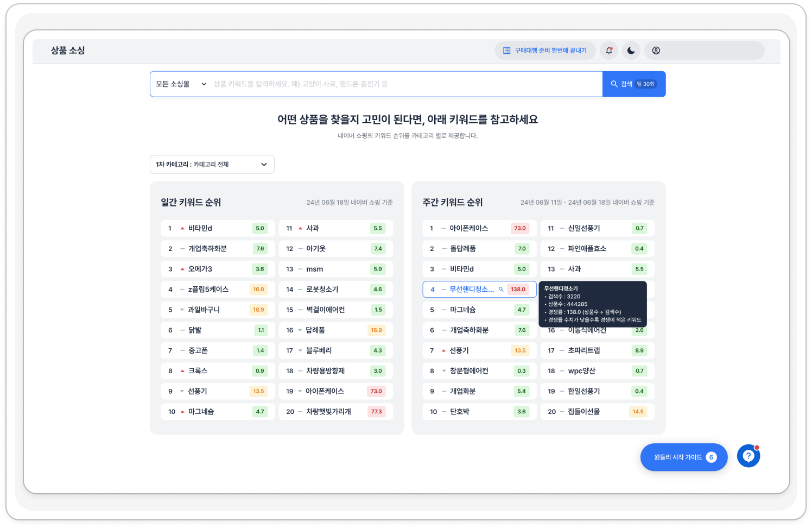Select weekly keyword 창문형에어컨
The width and height of the screenshot is (812, 528).
click(x=480, y=371)
